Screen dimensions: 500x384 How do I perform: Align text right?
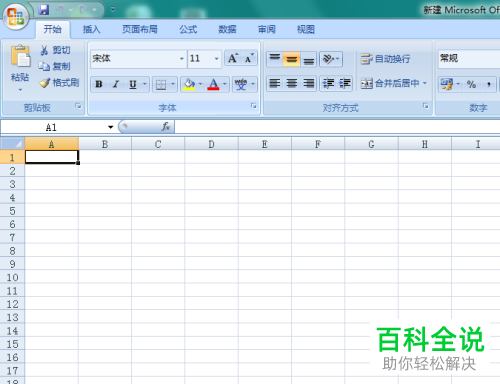click(309, 83)
